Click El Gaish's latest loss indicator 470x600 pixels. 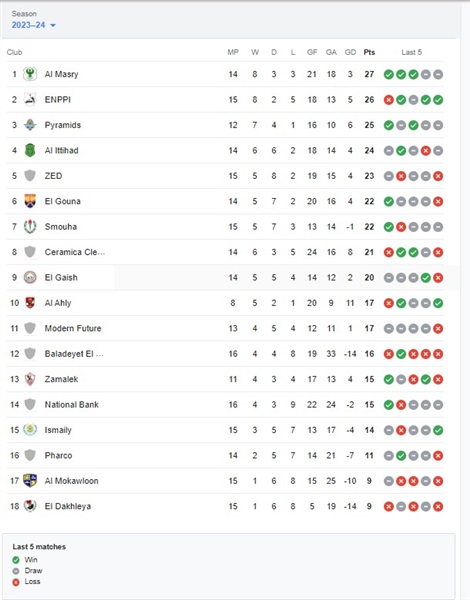(438, 278)
